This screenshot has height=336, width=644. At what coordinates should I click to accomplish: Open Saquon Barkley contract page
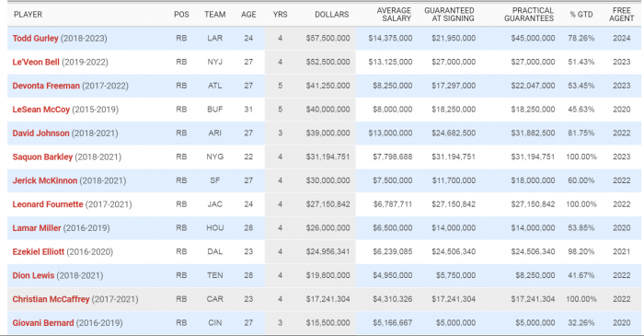42,156
